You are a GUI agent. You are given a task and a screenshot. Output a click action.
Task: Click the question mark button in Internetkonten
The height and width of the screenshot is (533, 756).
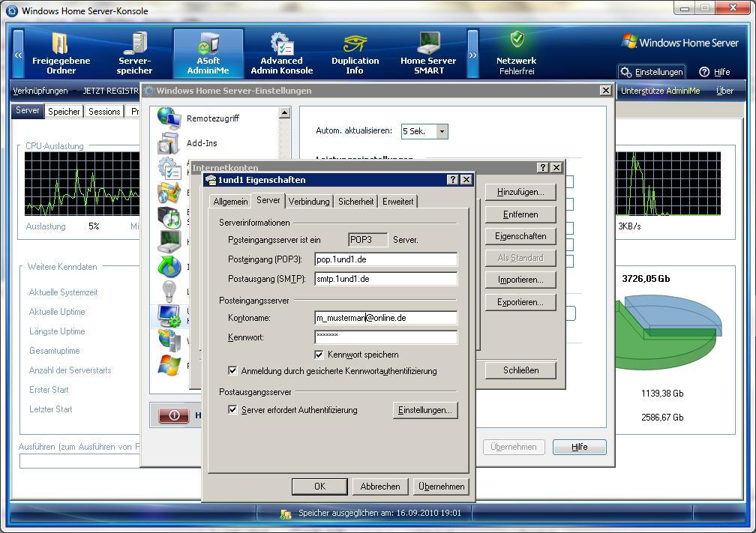pyautogui.click(x=543, y=167)
